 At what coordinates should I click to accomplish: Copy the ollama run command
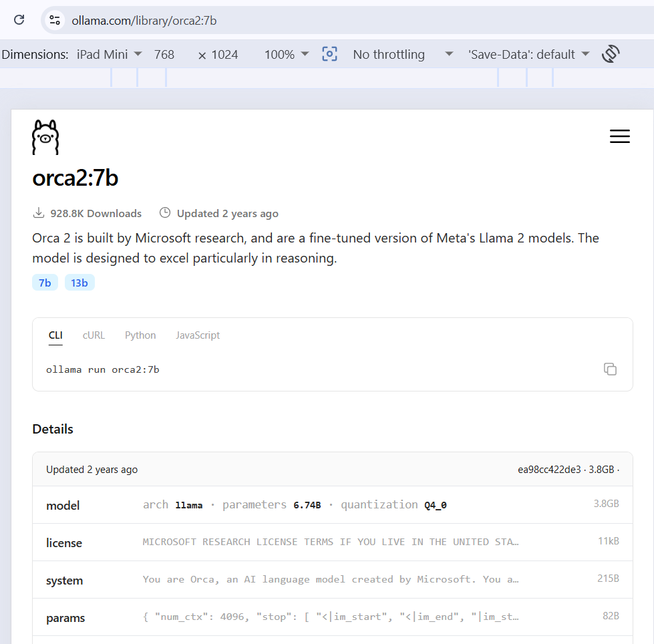point(610,369)
